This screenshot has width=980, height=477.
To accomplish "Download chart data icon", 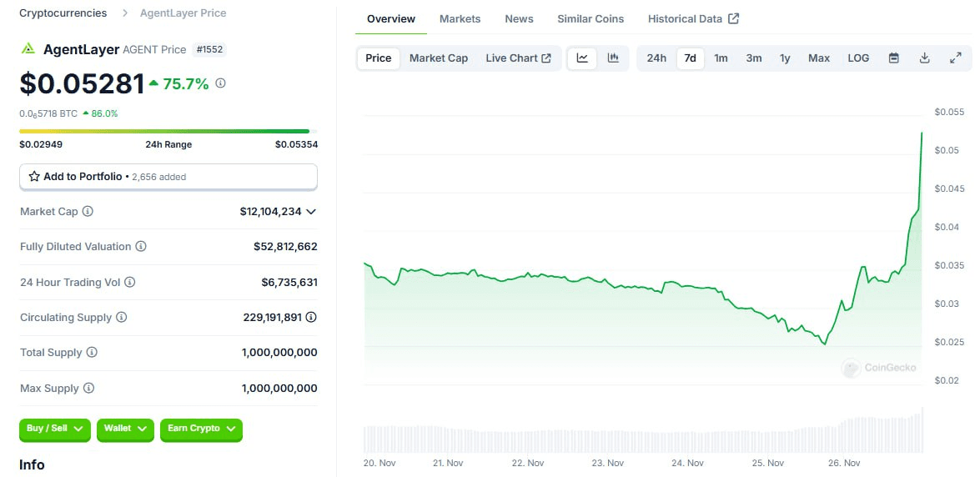I will [924, 58].
